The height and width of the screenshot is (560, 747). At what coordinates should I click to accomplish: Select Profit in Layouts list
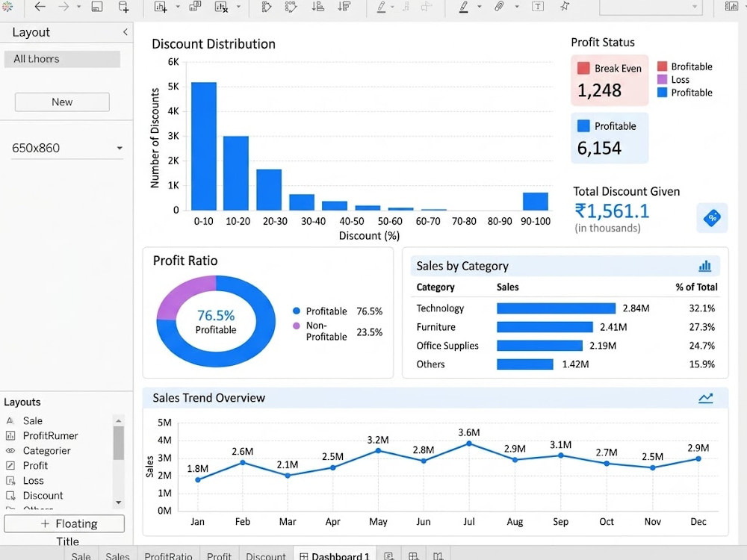point(35,466)
